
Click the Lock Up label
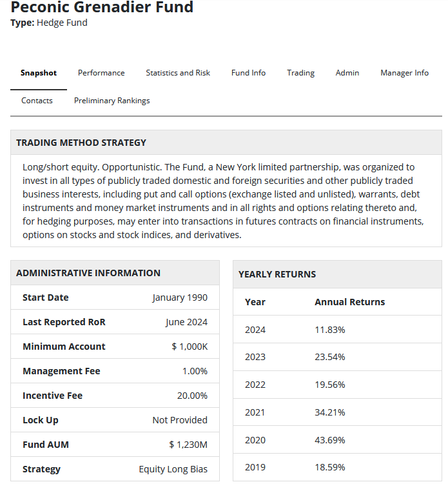(x=41, y=420)
